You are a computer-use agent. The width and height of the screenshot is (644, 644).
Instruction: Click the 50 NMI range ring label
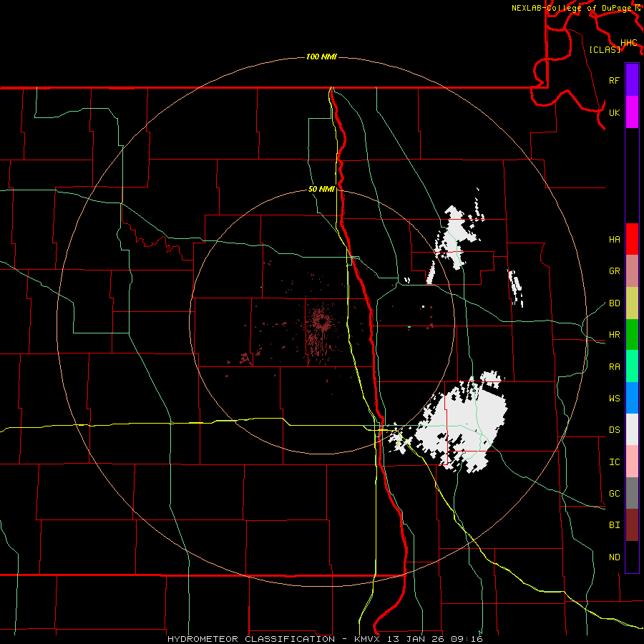coord(321,189)
